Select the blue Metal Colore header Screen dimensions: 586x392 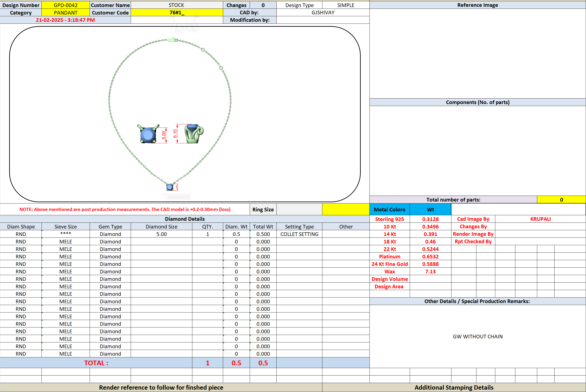390,209
